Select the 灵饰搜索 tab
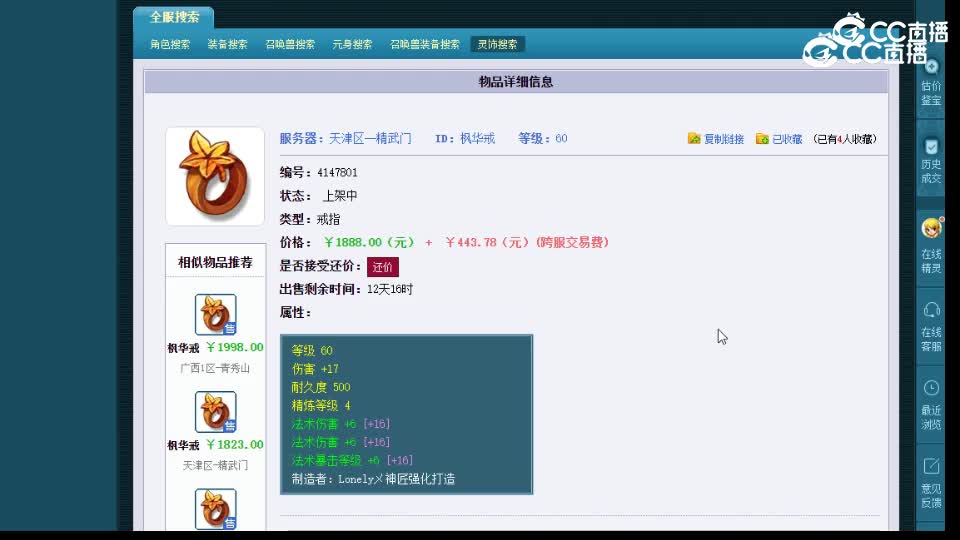Image resolution: width=960 pixels, height=540 pixels. (x=497, y=44)
